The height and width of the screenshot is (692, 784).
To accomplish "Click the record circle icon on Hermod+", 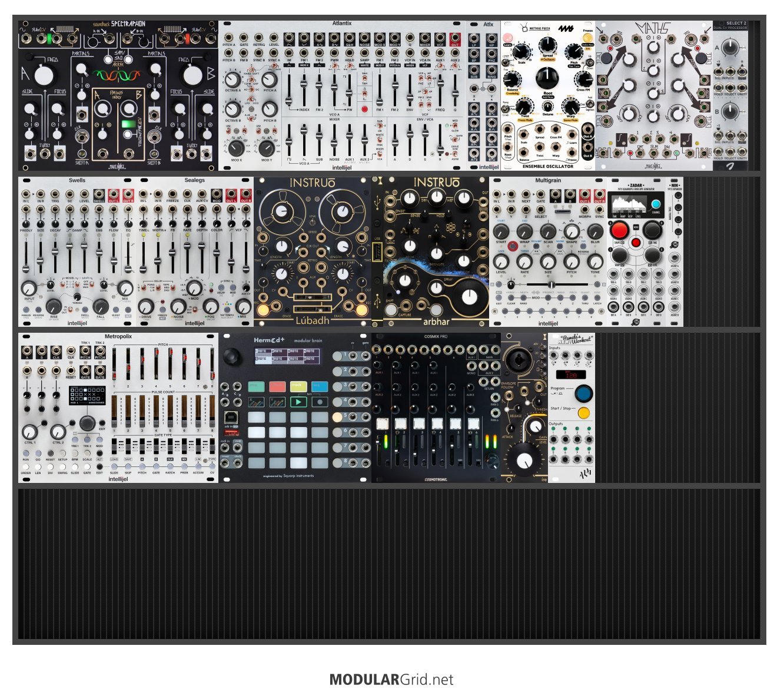I will pyautogui.click(x=320, y=402).
